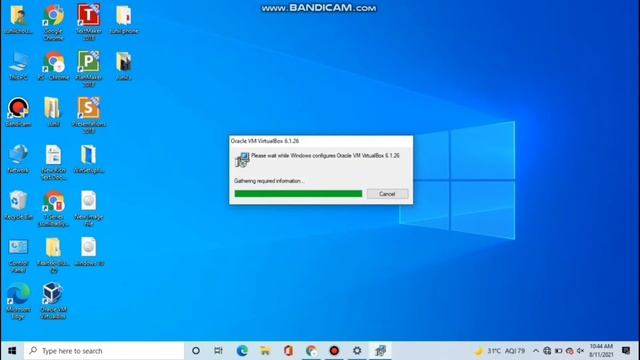Select the user folder icon in the top-left corner

click(18, 19)
